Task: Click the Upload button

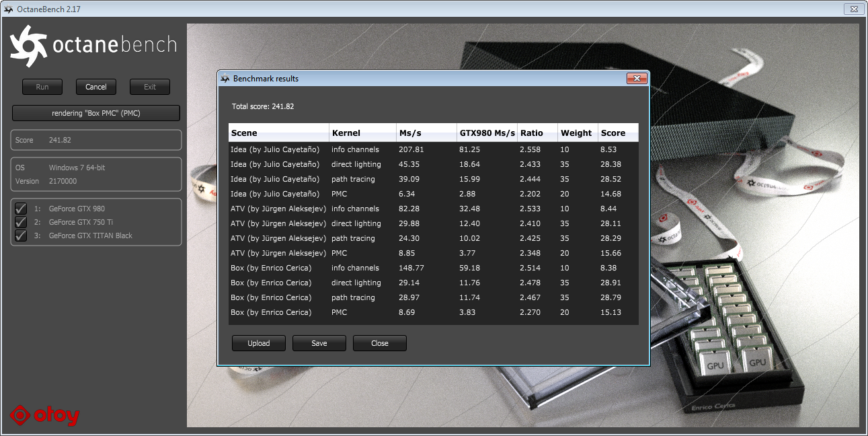Action: click(259, 343)
